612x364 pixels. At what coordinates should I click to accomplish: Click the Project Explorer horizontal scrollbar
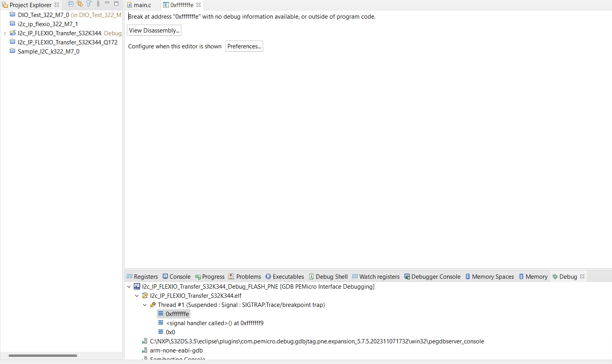(x=44, y=356)
